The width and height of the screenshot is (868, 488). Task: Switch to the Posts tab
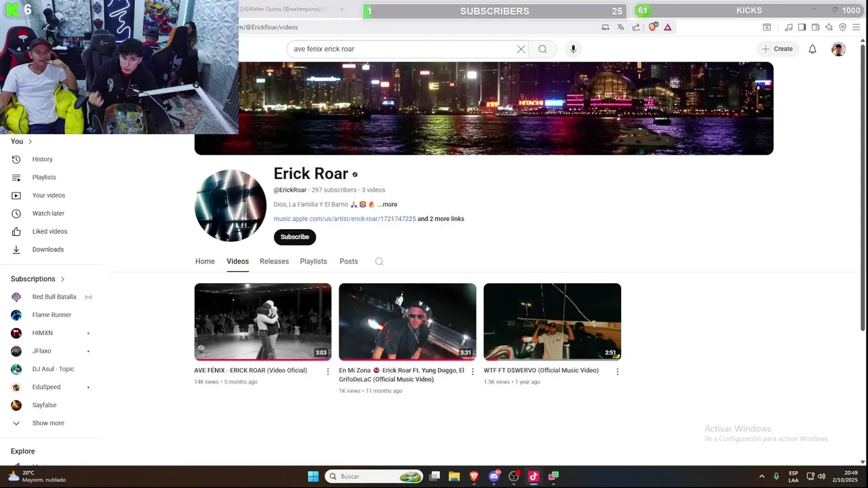tap(349, 262)
